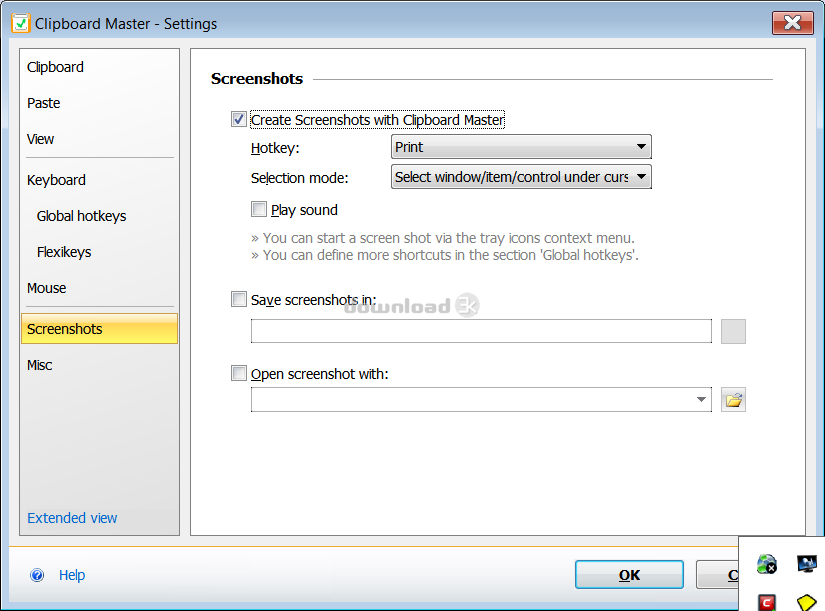Check the Save screenshots in option
This screenshot has height=611, width=825.
(239, 299)
